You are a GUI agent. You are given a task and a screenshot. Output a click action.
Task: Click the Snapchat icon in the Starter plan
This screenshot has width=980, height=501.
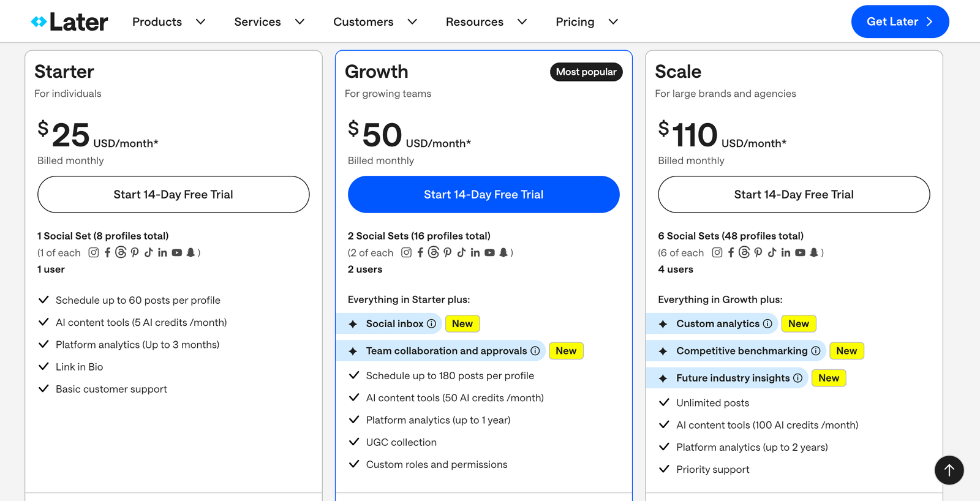pos(190,252)
